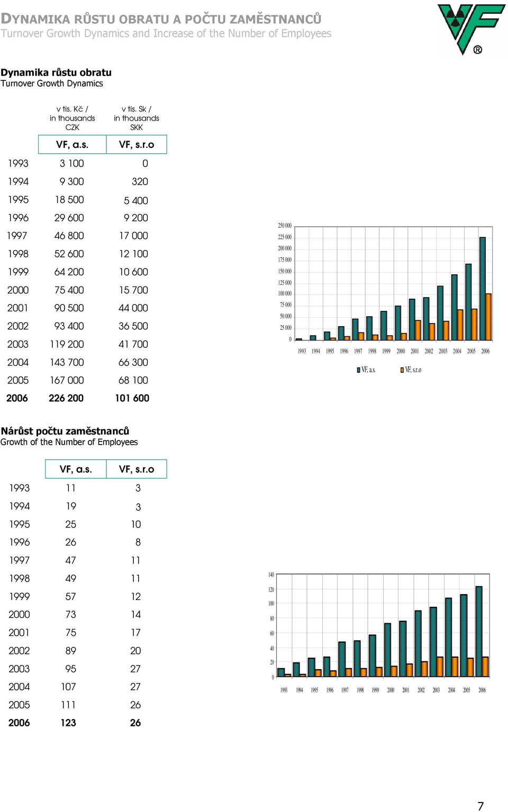Image resolution: width=508 pixels, height=812 pixels.
Task: Select the page title 'Dynamika růstu obratu a počtu zaměstnanců'
Action: (161, 19)
